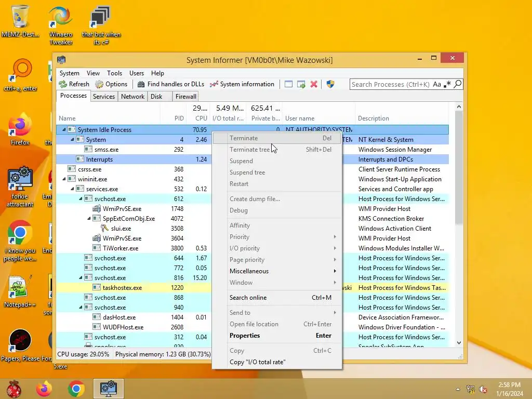Open Find handles or DLLs
Image resolution: width=532 pixels, height=399 pixels.
[x=170, y=84]
